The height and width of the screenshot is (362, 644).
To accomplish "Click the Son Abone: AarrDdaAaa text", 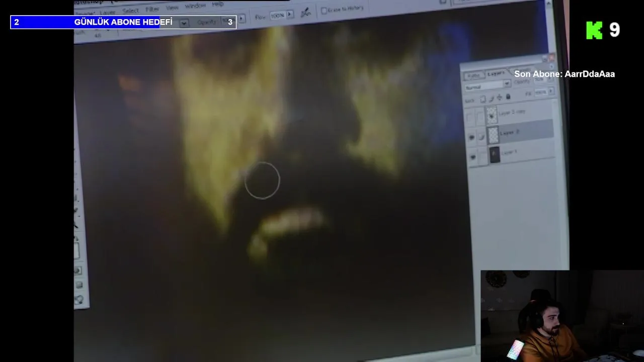I will (x=565, y=74).
